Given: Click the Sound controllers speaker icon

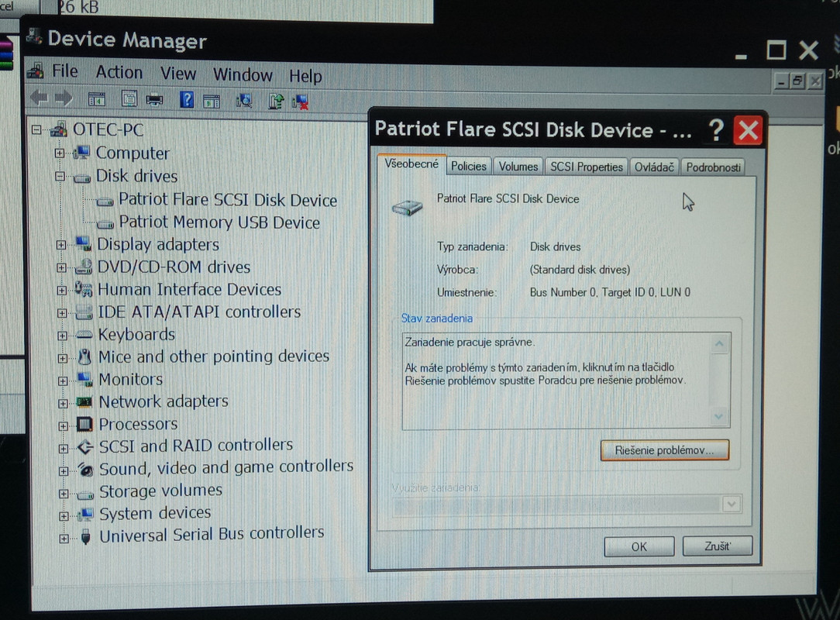Looking at the screenshot, I should coord(86,470).
